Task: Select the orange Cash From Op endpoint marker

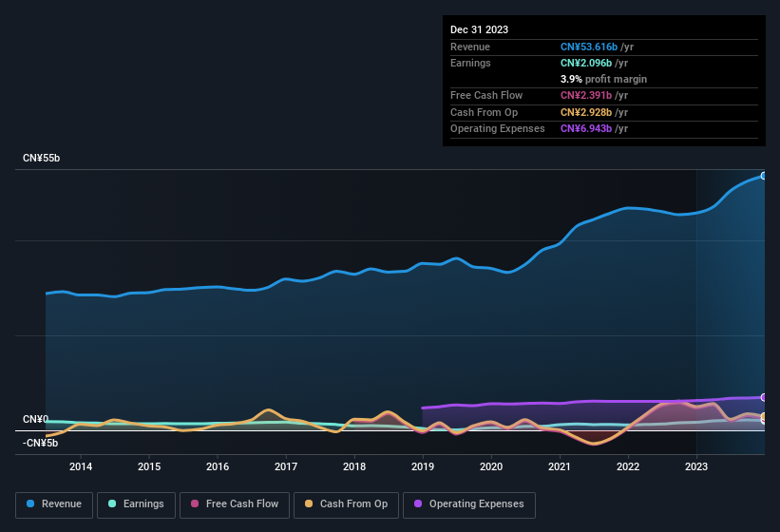Action: [763, 417]
